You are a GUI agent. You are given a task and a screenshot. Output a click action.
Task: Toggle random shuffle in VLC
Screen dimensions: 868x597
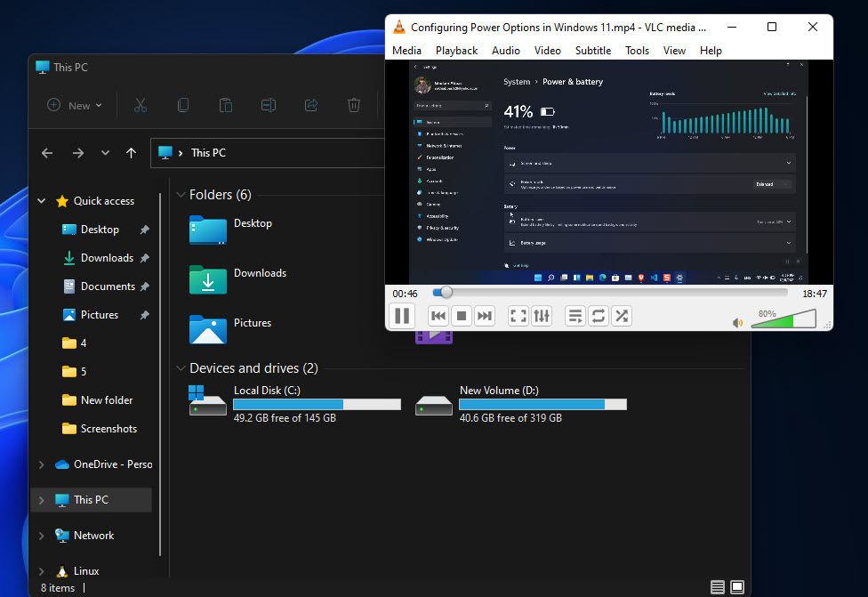click(622, 316)
